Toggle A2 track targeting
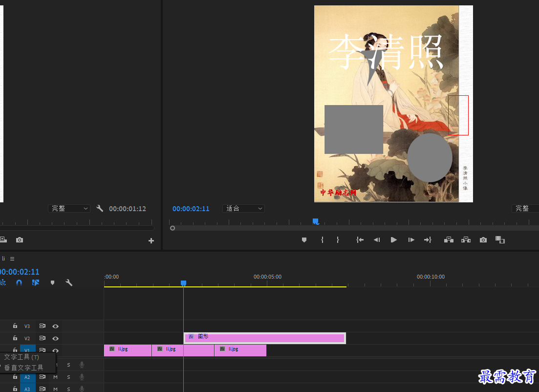The image size is (539, 392). coord(27,377)
